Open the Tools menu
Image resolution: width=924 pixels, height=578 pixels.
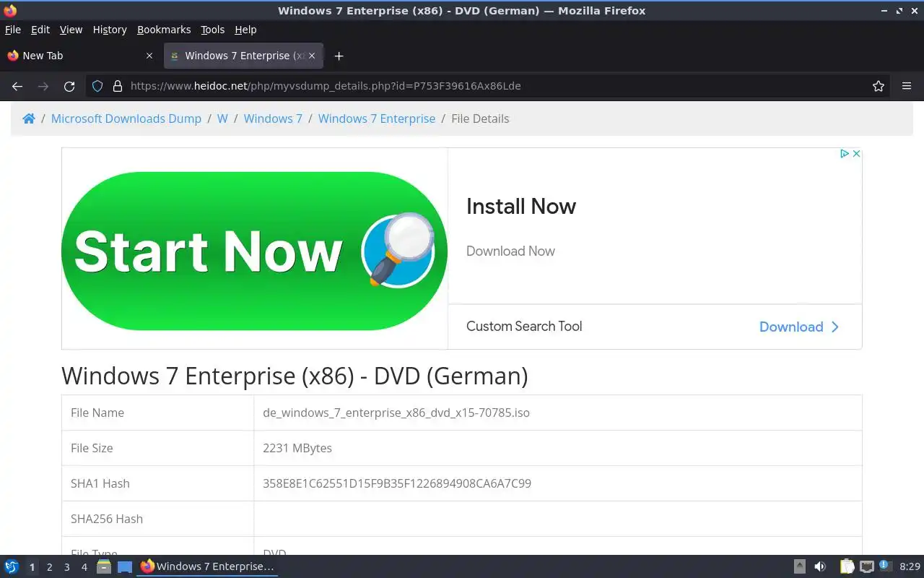point(213,30)
